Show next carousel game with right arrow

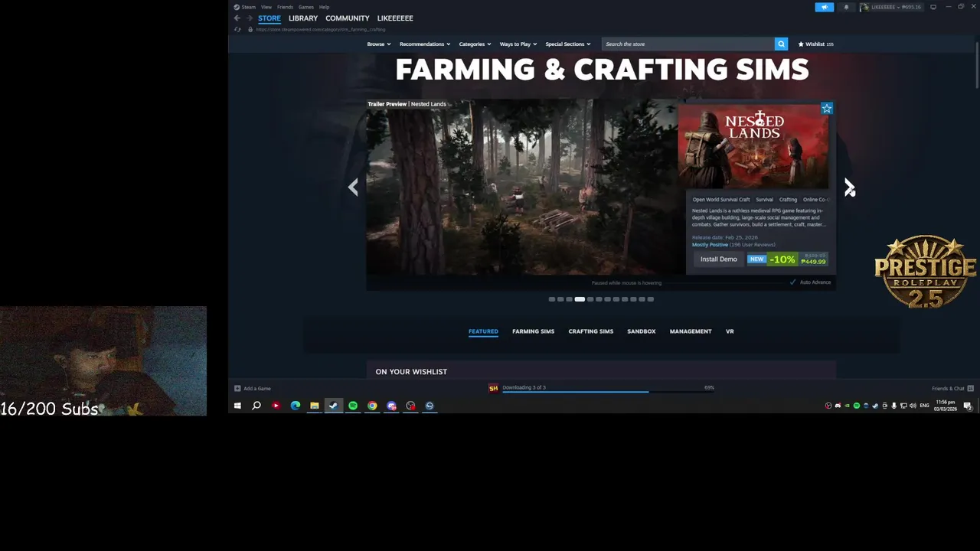(848, 187)
